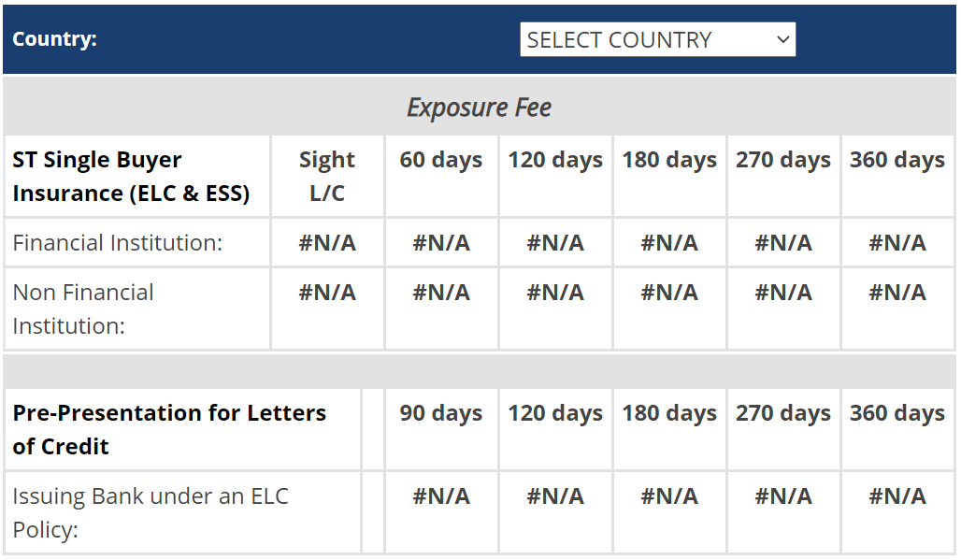Click the 60 days column header
Image resolution: width=961 pixels, height=560 pixels.
click(x=440, y=160)
